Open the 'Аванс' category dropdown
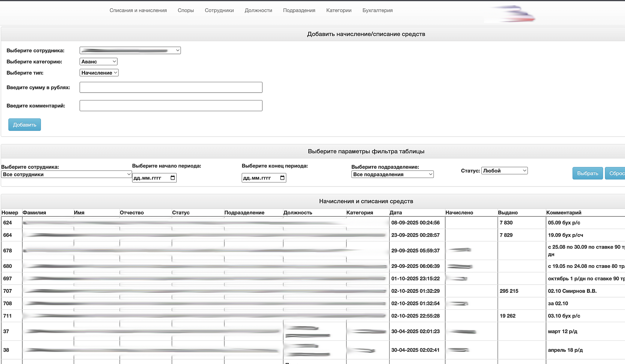The image size is (625, 364). [98, 61]
